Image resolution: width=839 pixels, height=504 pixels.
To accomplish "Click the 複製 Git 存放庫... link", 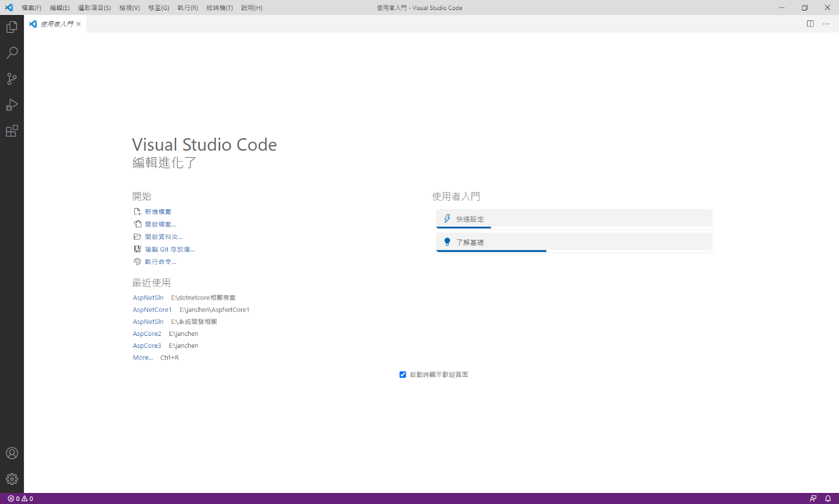I will (170, 249).
